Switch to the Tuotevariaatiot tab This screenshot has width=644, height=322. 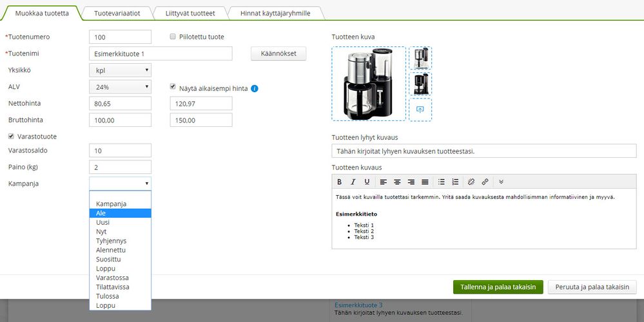pos(117,13)
